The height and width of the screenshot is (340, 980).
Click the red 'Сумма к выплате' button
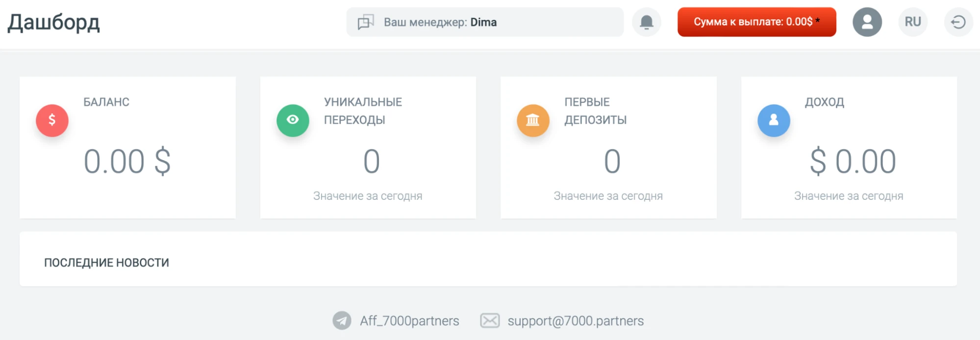click(x=757, y=22)
